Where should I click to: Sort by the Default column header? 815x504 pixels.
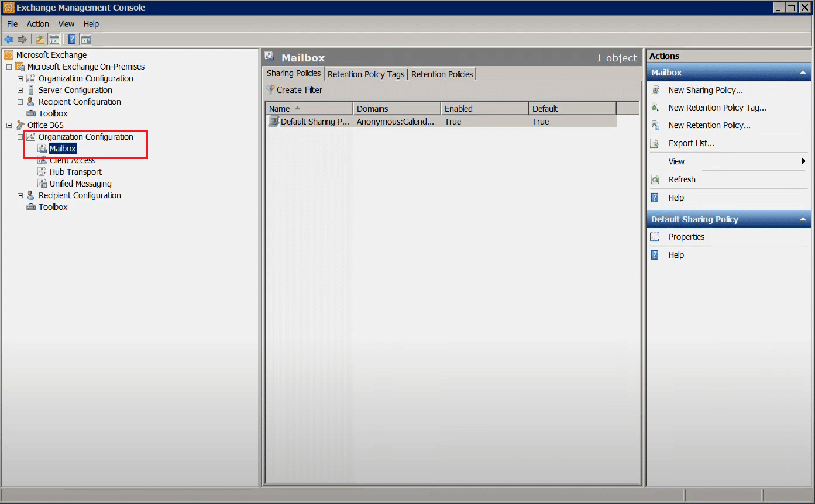[x=573, y=109]
